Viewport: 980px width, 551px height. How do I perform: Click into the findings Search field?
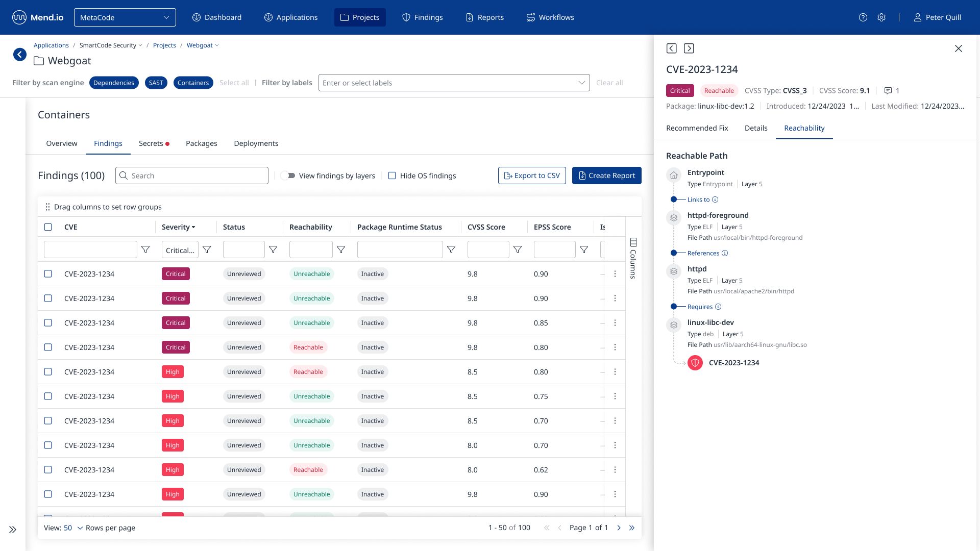coord(192,176)
